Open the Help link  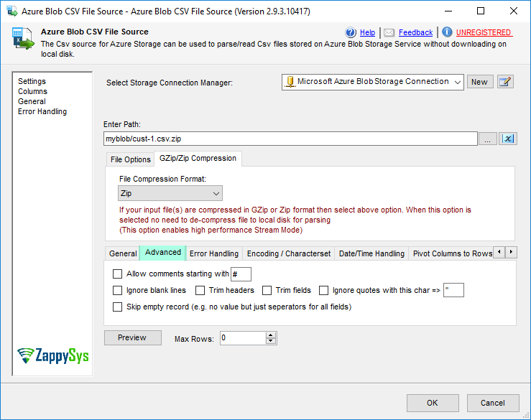(x=367, y=32)
